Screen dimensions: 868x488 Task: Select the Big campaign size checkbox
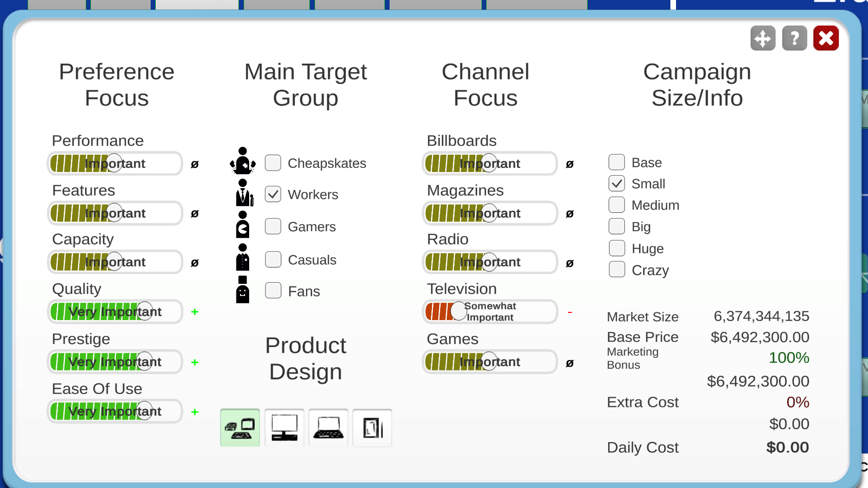[617, 226]
